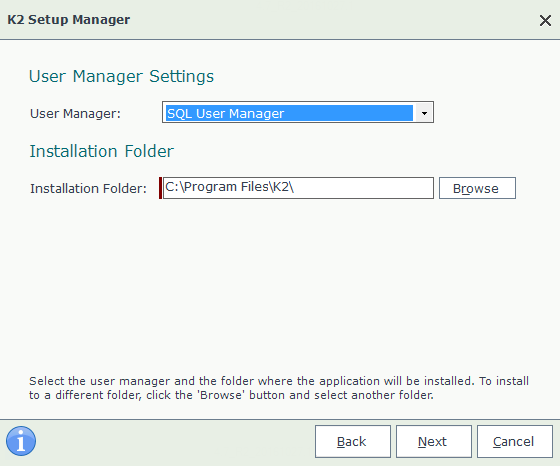Image resolution: width=560 pixels, height=466 pixels.
Task: Click empty title bar space beside title
Action: click(x=332, y=20)
